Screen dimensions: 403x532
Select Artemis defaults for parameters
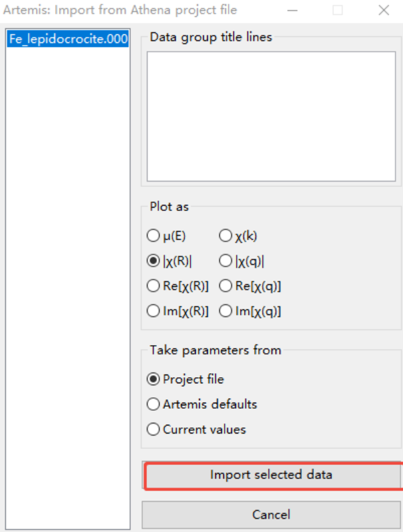[x=154, y=405]
